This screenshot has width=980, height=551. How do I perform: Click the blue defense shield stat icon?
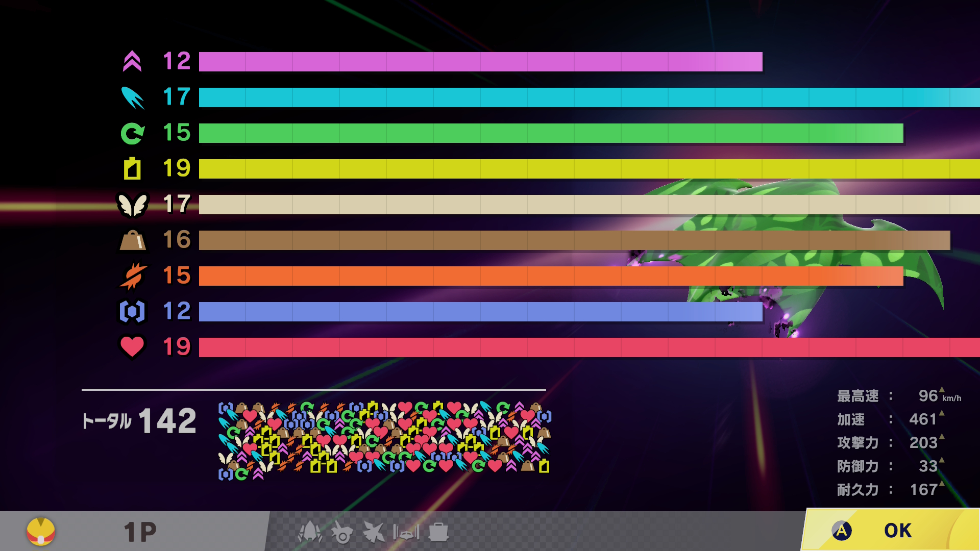132,312
